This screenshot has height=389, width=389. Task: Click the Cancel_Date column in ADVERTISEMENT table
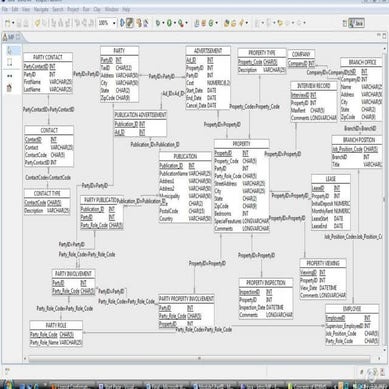point(208,105)
